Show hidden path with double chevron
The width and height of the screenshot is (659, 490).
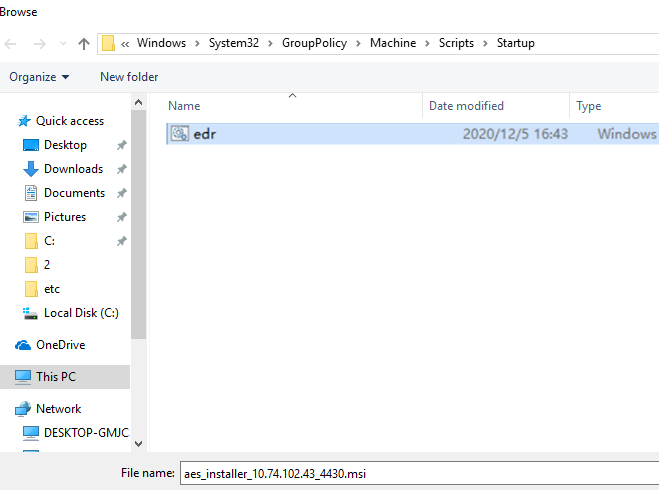tap(125, 44)
